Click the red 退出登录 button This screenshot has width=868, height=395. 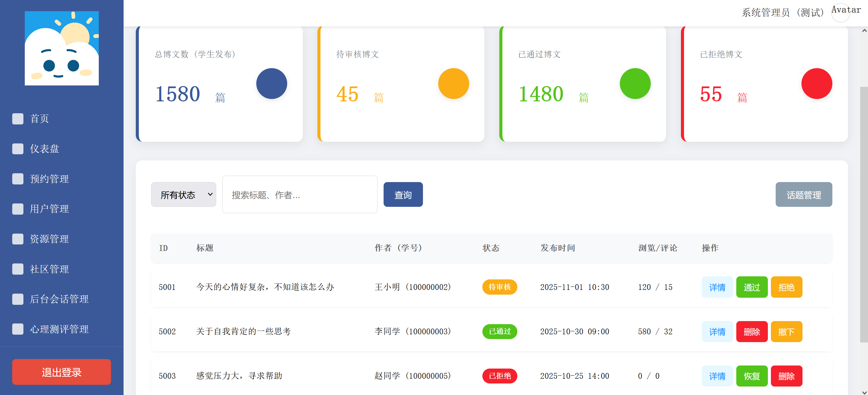coord(61,372)
